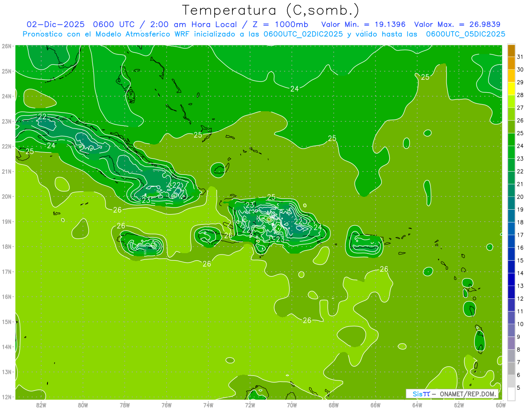Click the 26N latitude axis label
532x411 pixels.
pyautogui.click(x=7, y=46)
